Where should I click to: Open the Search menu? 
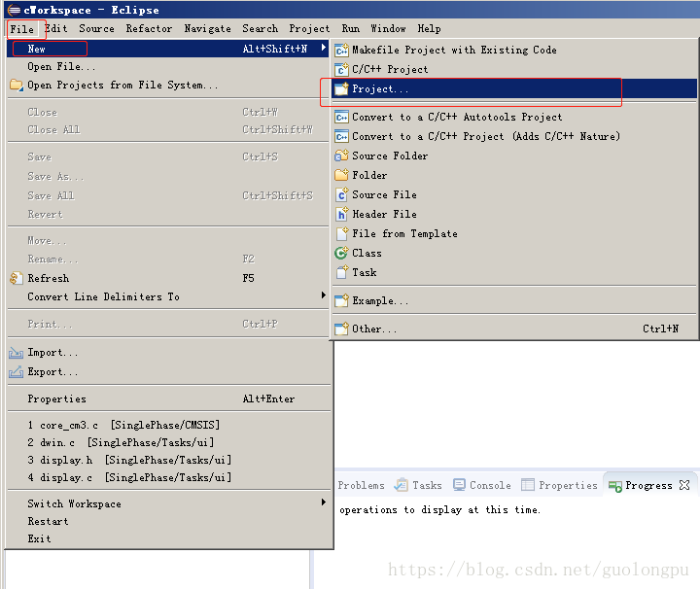260,28
